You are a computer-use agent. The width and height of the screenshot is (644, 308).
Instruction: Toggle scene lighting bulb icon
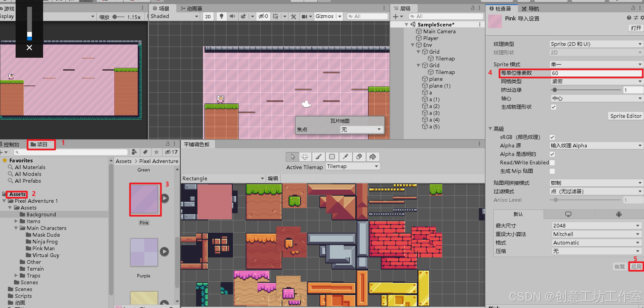click(222, 16)
